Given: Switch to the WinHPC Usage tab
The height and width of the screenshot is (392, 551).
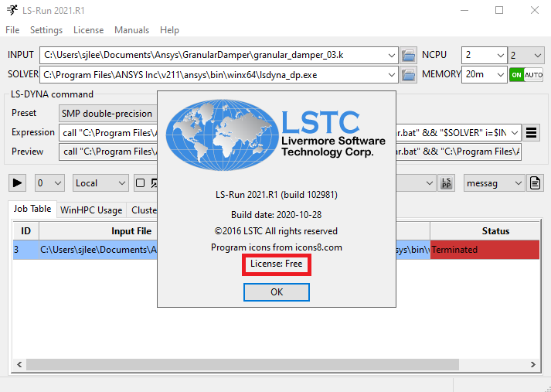Looking at the screenshot, I should pyautogui.click(x=91, y=210).
